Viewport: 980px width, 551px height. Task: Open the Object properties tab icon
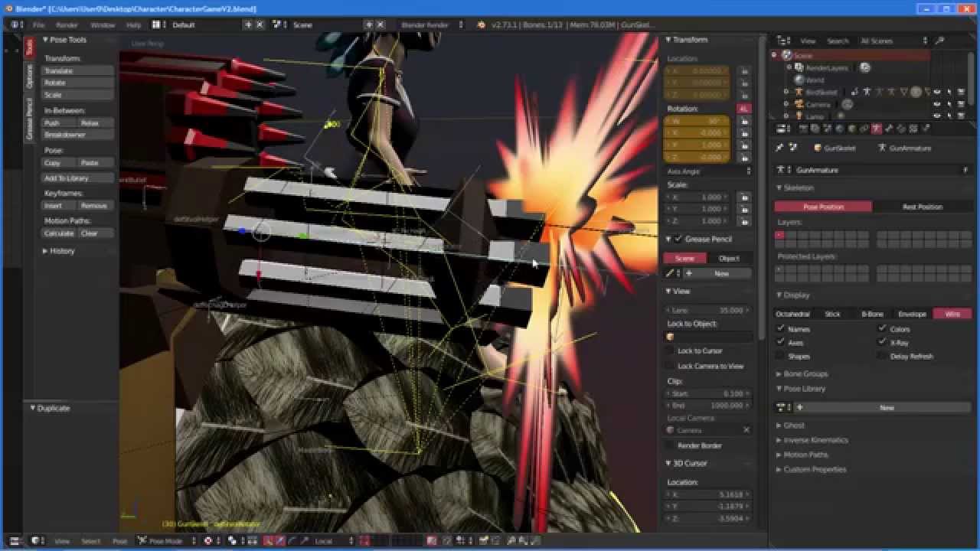[x=851, y=129]
